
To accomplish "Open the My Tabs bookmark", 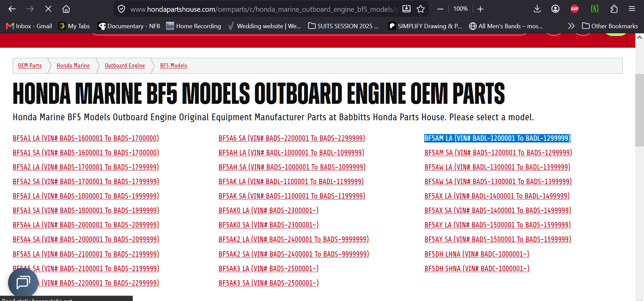I will [74, 26].
